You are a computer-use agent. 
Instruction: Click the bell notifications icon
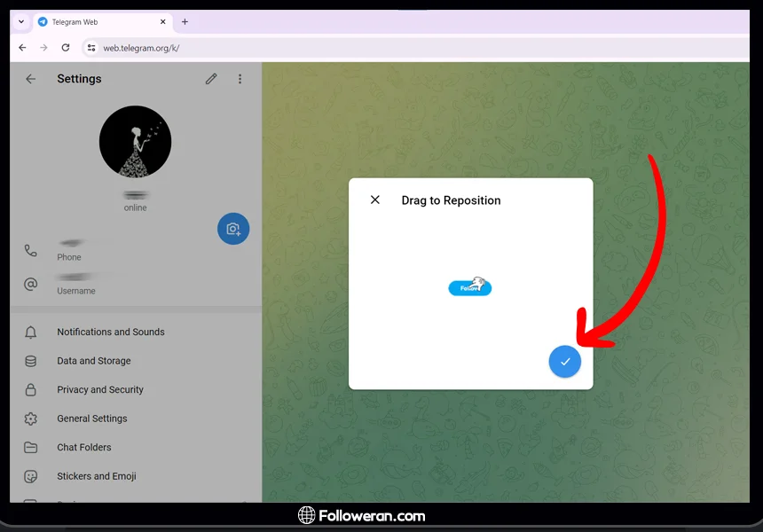[31, 332]
